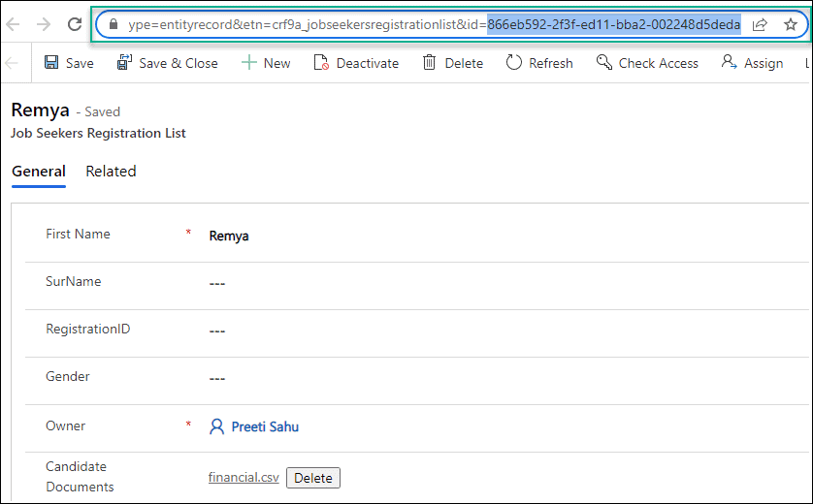Viewport: 813px width, 504px height.
Task: Click the empty SurName field
Action: point(217,284)
